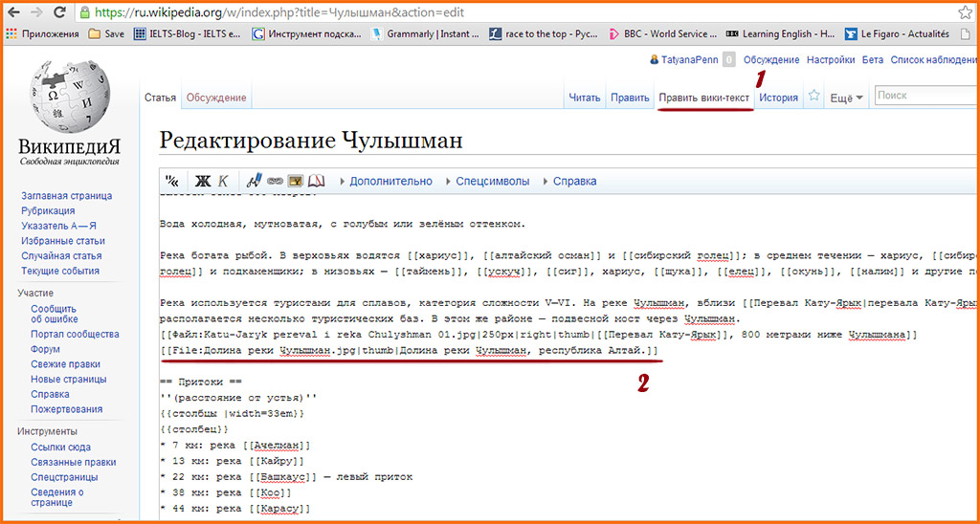Image resolution: width=980 pixels, height=524 pixels.
Task: Click the bold (Ж) formatting icon
Action: point(202,181)
